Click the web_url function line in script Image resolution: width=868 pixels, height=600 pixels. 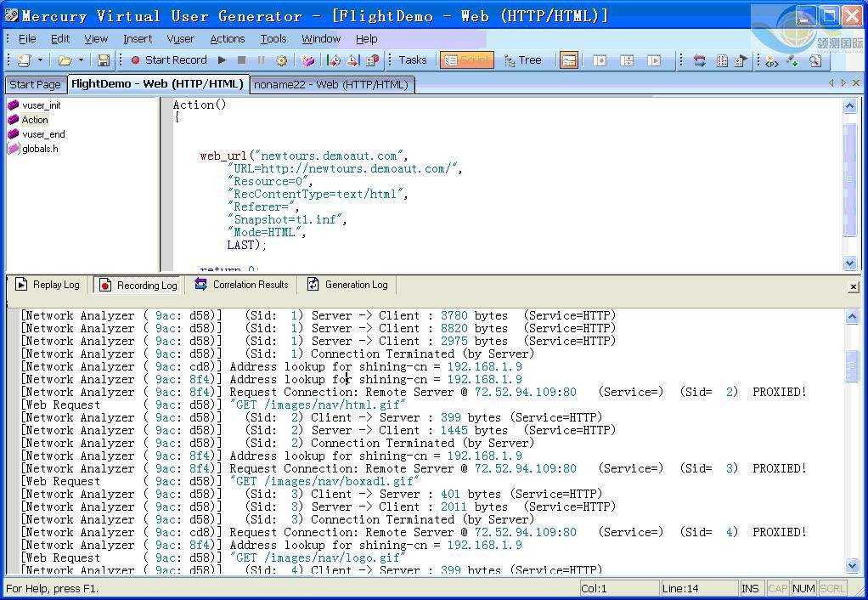point(304,156)
